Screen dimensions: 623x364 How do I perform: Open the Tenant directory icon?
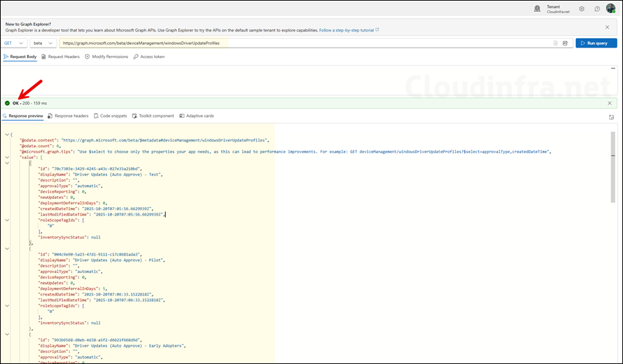[537, 9]
